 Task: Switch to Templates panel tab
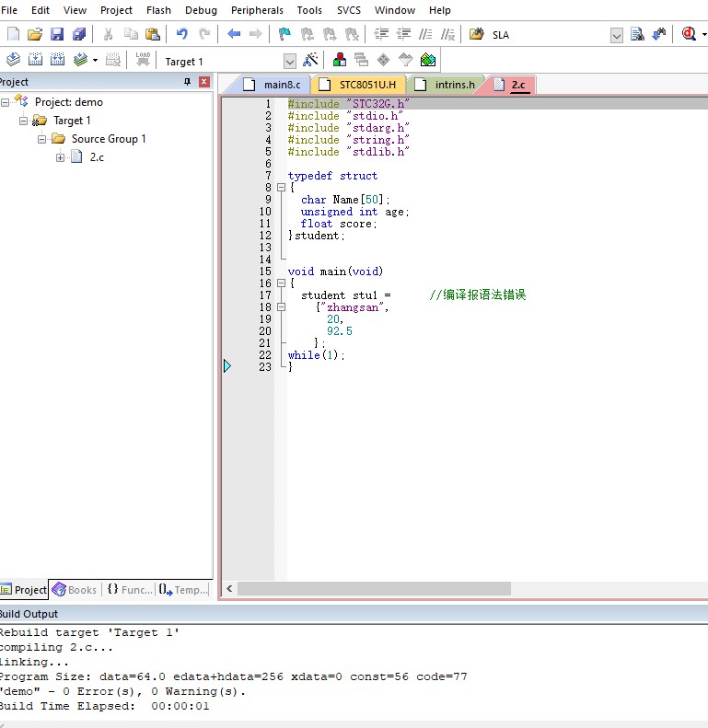pos(183,590)
